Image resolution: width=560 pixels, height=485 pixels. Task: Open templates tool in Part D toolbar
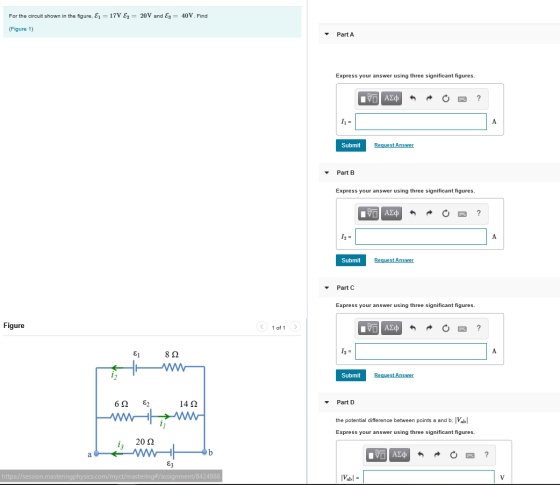[376, 455]
